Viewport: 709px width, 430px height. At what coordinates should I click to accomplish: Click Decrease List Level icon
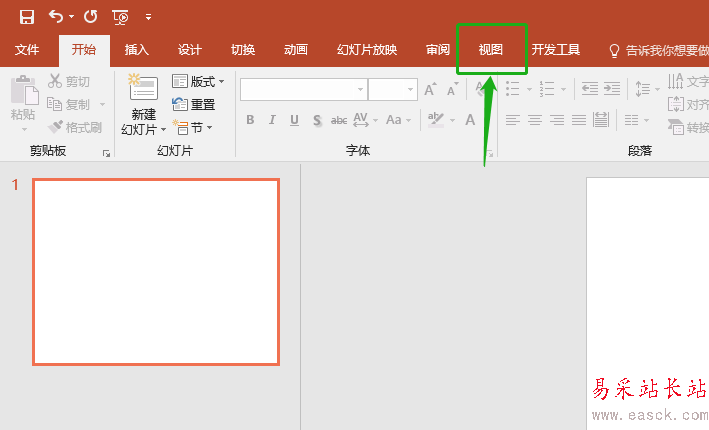click(590, 89)
